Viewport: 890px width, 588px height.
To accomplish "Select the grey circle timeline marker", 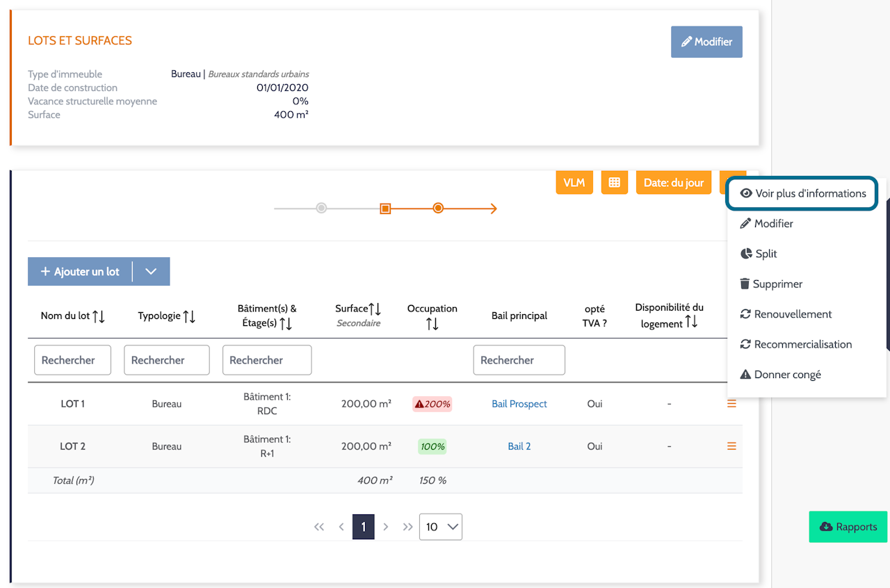I will click(x=321, y=208).
